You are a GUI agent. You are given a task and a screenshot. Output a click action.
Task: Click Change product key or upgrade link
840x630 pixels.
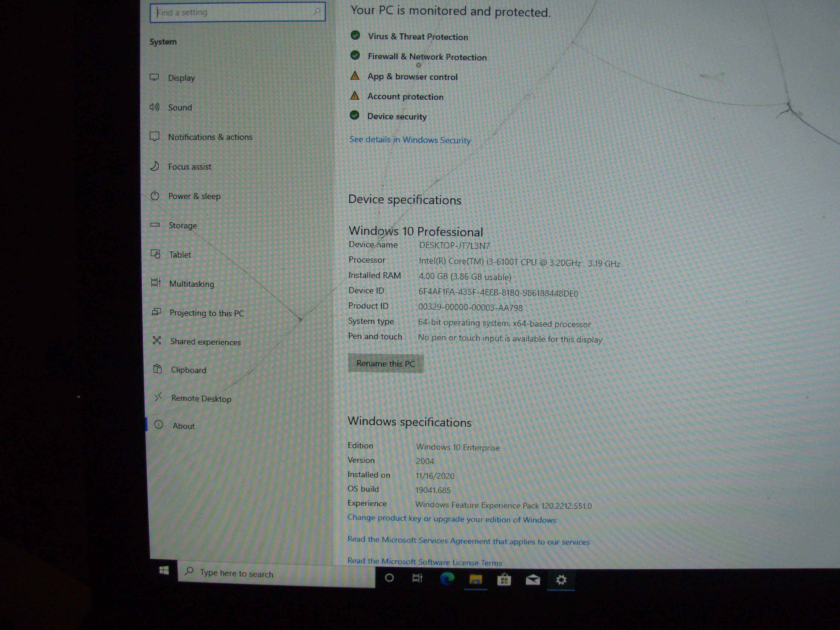(452, 519)
